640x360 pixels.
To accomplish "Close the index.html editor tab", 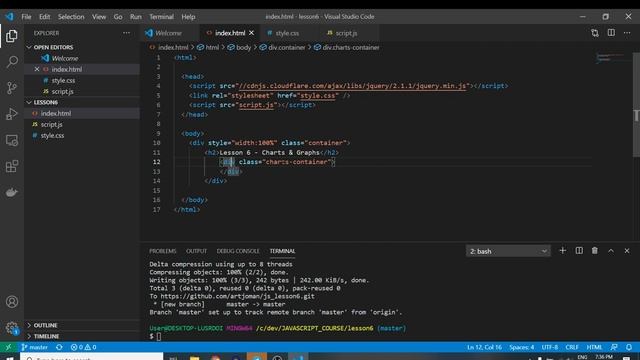I will 251,33.
